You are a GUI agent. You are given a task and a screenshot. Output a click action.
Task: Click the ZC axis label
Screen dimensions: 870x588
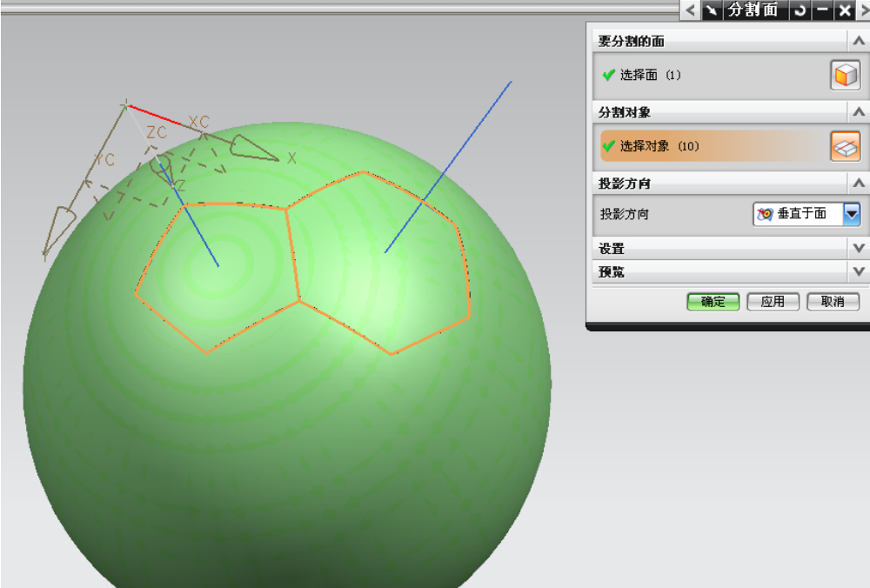[x=157, y=132]
